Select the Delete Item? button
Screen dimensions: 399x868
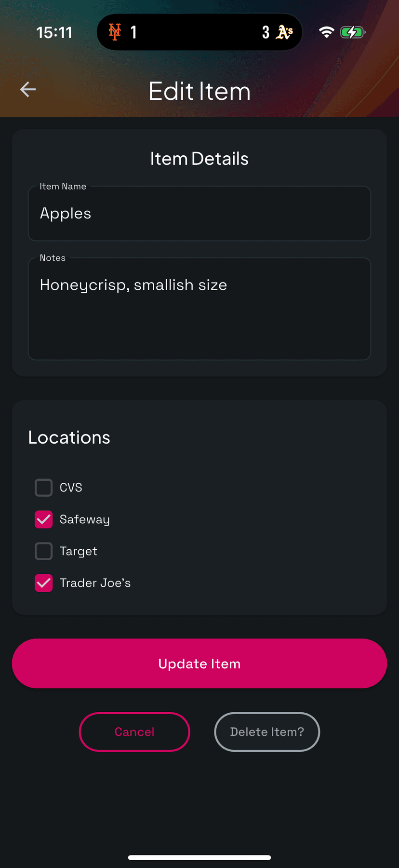[x=266, y=732]
